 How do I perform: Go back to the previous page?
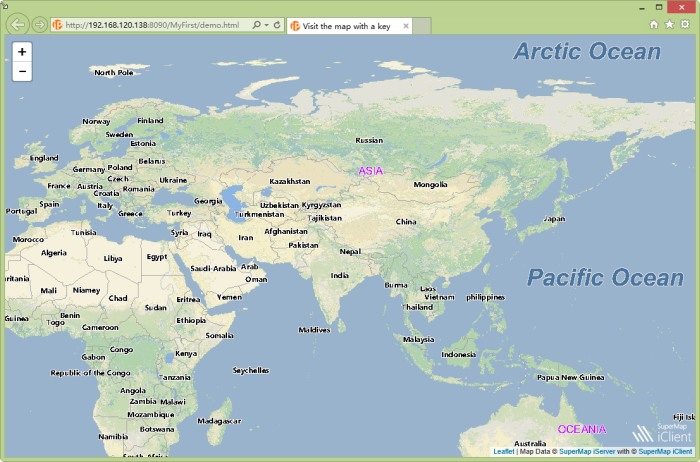pyautogui.click(x=17, y=24)
